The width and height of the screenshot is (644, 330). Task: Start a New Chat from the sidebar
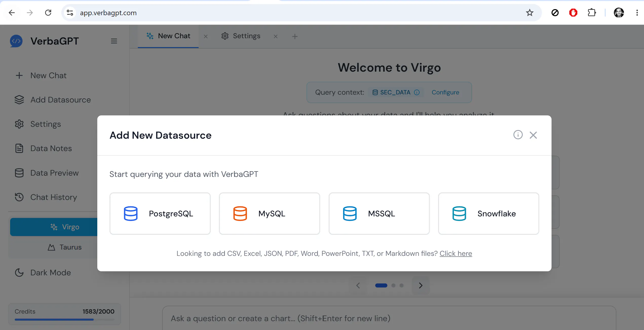(41, 75)
